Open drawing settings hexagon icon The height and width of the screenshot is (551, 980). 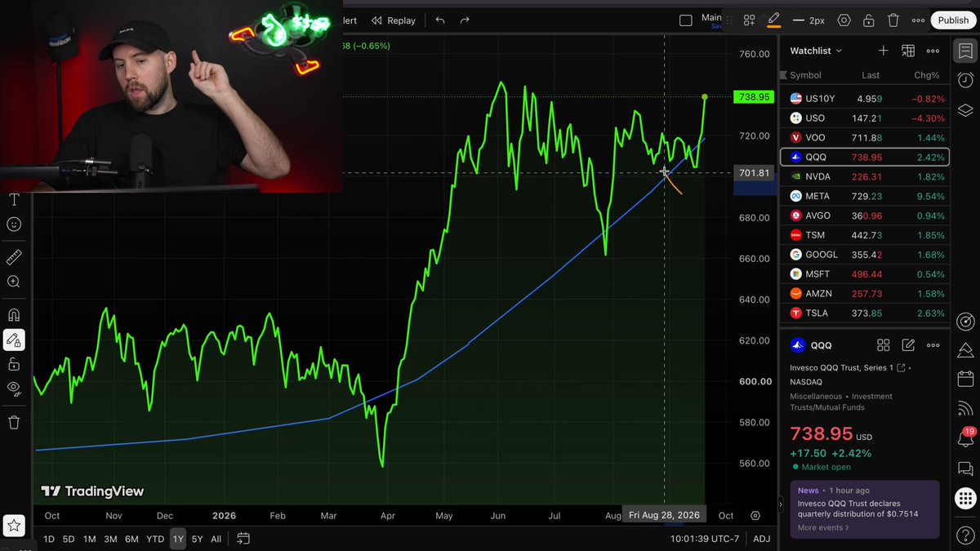(844, 20)
